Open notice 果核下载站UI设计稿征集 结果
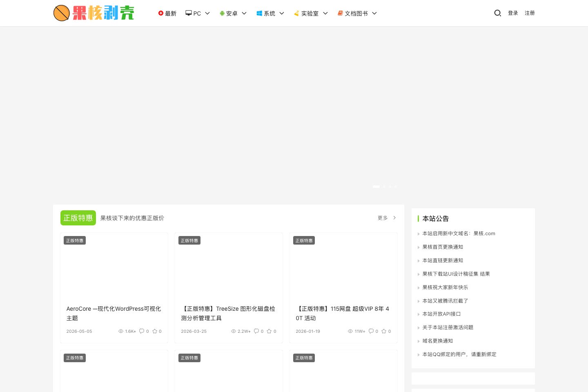588x392 pixels. click(x=456, y=274)
